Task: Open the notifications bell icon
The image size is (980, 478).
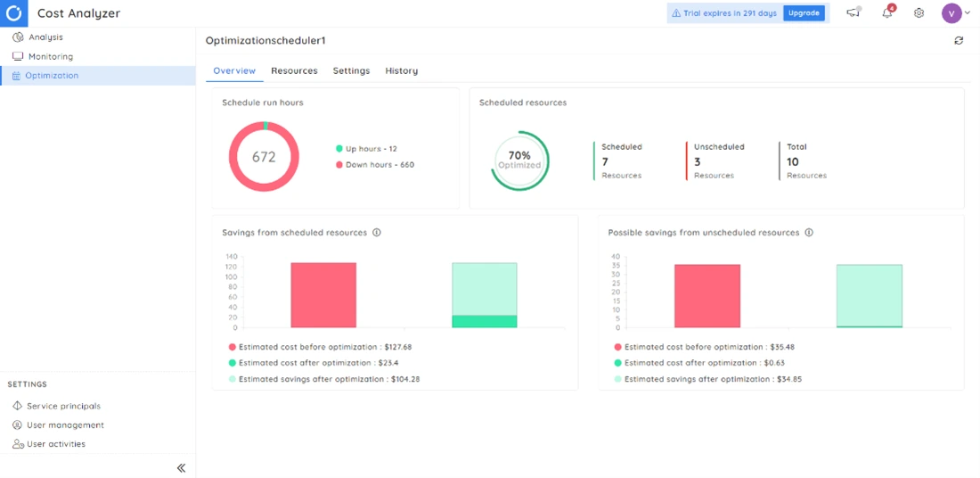Action: tap(887, 13)
